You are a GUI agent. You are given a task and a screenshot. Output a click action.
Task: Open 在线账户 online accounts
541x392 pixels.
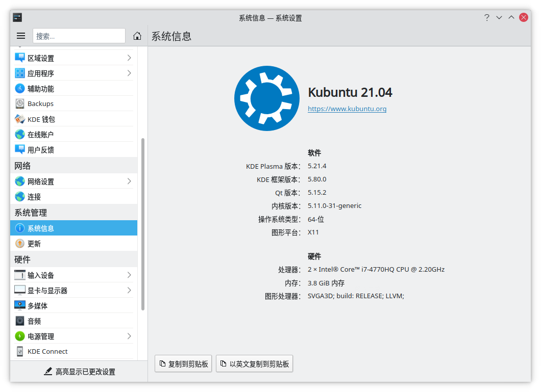pos(74,135)
